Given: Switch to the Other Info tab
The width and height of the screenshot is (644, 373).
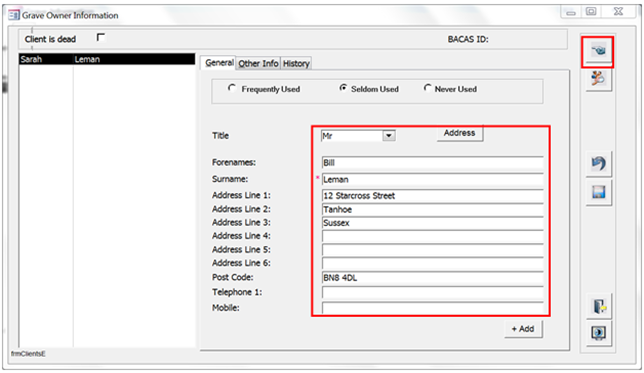Looking at the screenshot, I should (x=258, y=63).
